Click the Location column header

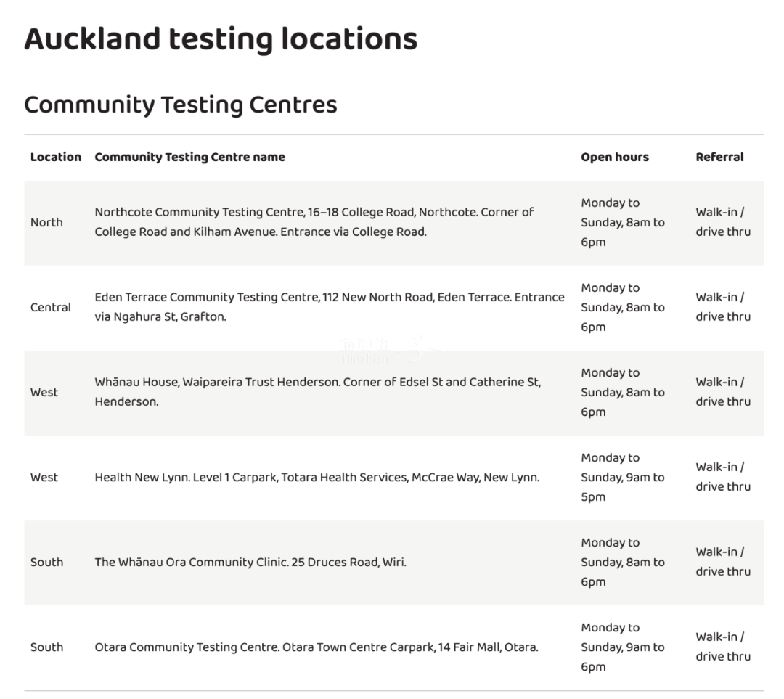[55, 157]
